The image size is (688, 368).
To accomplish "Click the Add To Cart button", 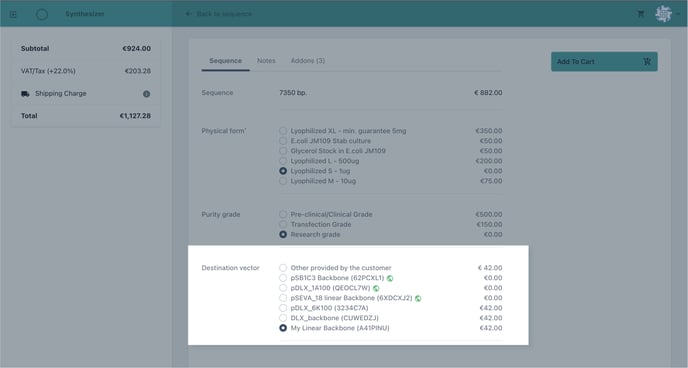I will (604, 62).
